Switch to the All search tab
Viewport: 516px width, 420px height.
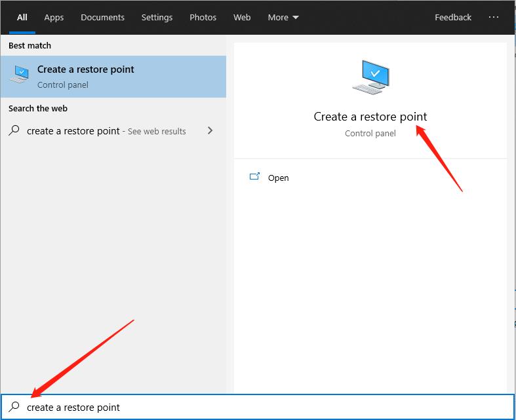tap(22, 18)
